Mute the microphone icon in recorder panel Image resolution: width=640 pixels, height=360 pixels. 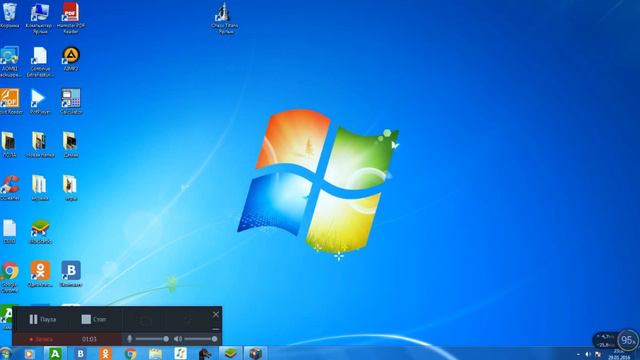[129, 339]
